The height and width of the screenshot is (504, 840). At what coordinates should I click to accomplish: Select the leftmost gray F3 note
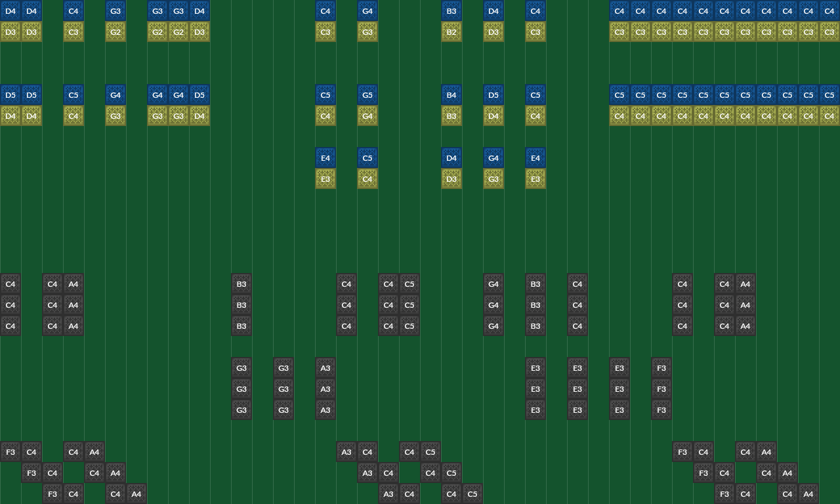[x=10, y=451]
